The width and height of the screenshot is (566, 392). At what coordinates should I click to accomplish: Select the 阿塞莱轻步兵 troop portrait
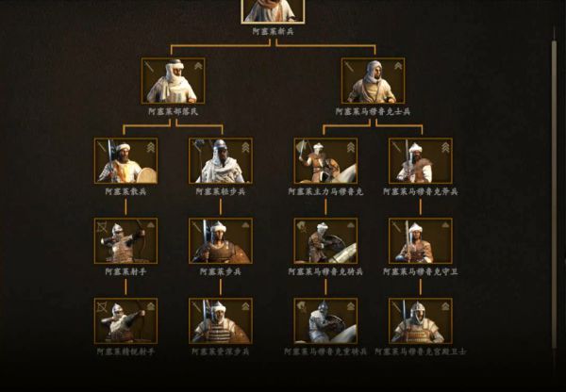(221, 161)
